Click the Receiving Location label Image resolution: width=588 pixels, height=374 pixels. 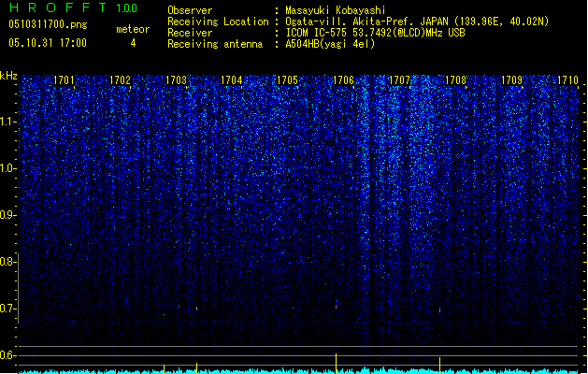[218, 22]
